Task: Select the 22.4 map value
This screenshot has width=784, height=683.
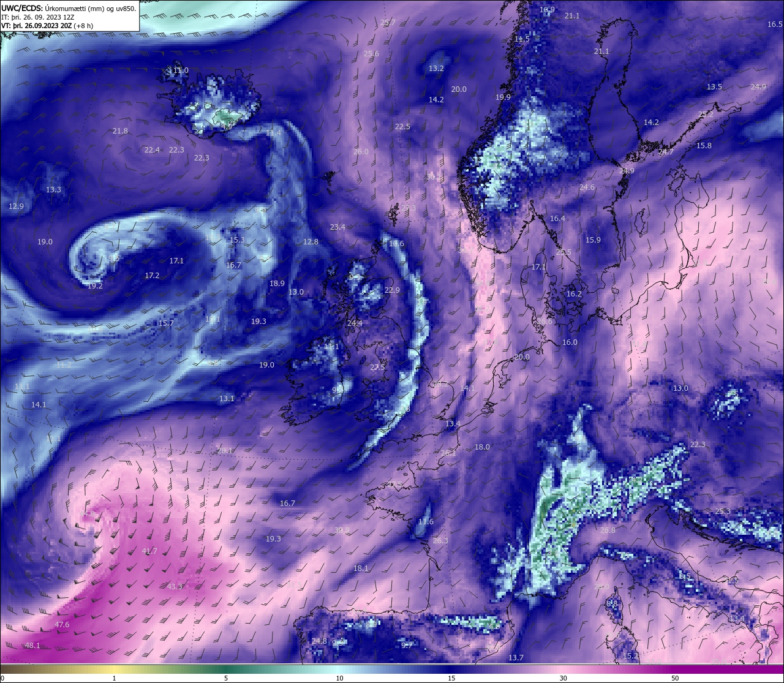Action: coord(152,150)
